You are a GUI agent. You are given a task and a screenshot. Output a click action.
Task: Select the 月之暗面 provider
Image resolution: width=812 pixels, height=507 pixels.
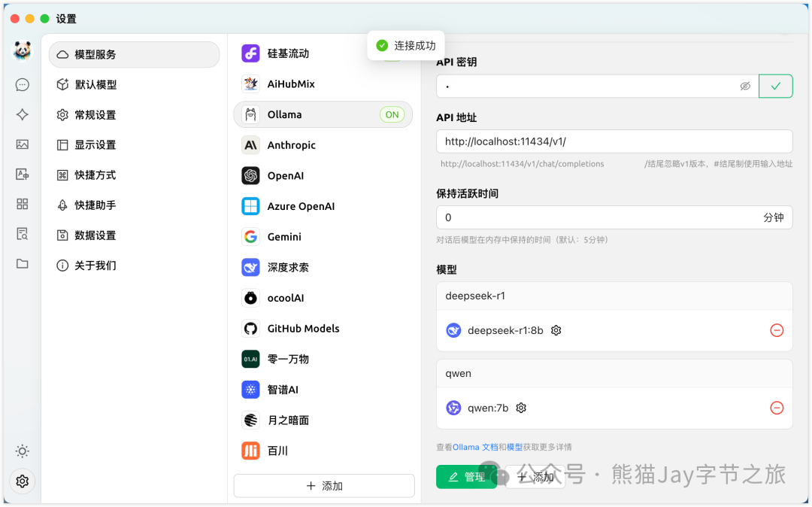click(x=323, y=420)
